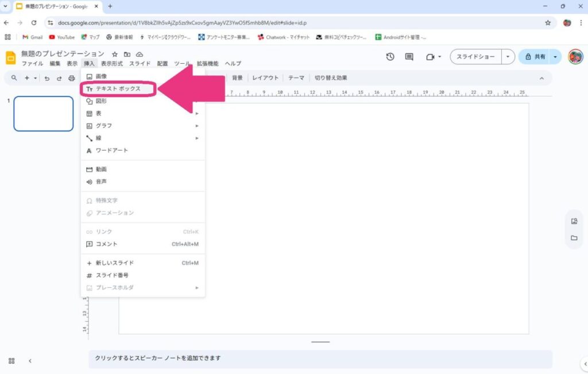Image resolution: width=588 pixels, height=374 pixels.
Task: Star the presentation title
Action: point(115,55)
